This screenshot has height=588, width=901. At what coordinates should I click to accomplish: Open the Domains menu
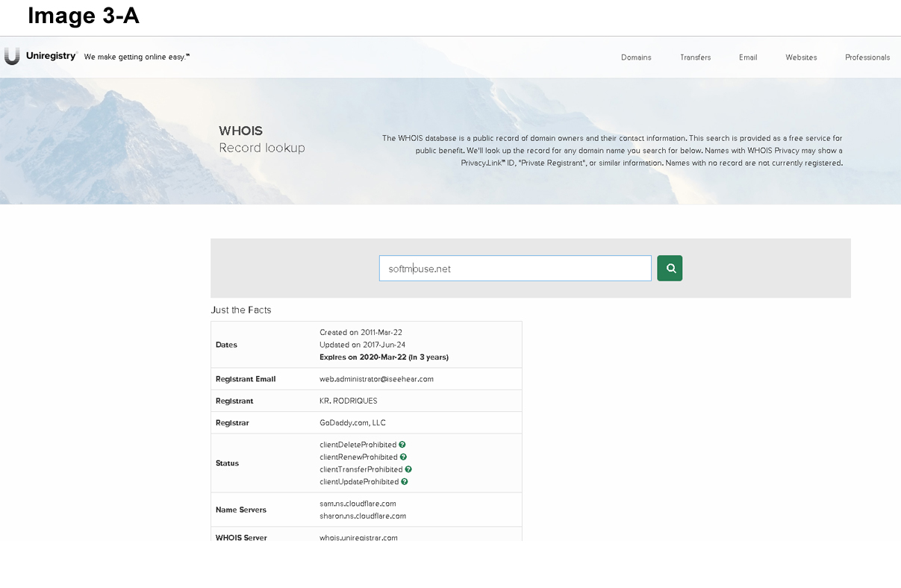[636, 57]
